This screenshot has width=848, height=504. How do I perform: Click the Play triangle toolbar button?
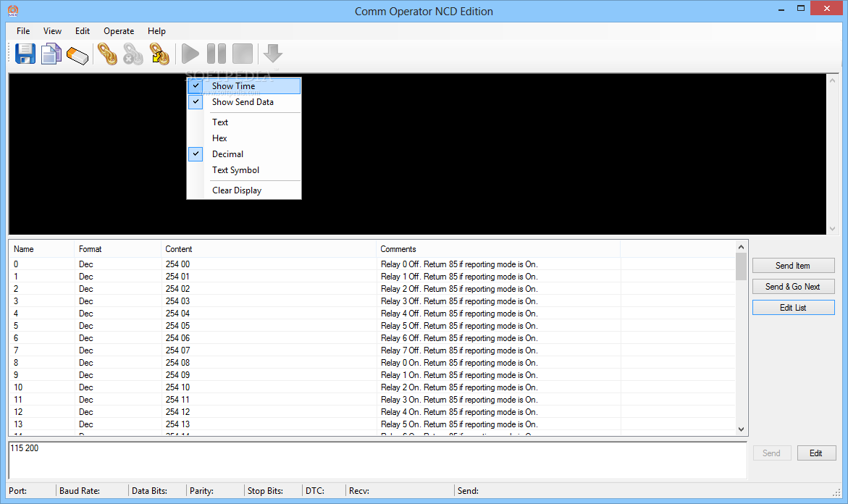click(x=190, y=54)
